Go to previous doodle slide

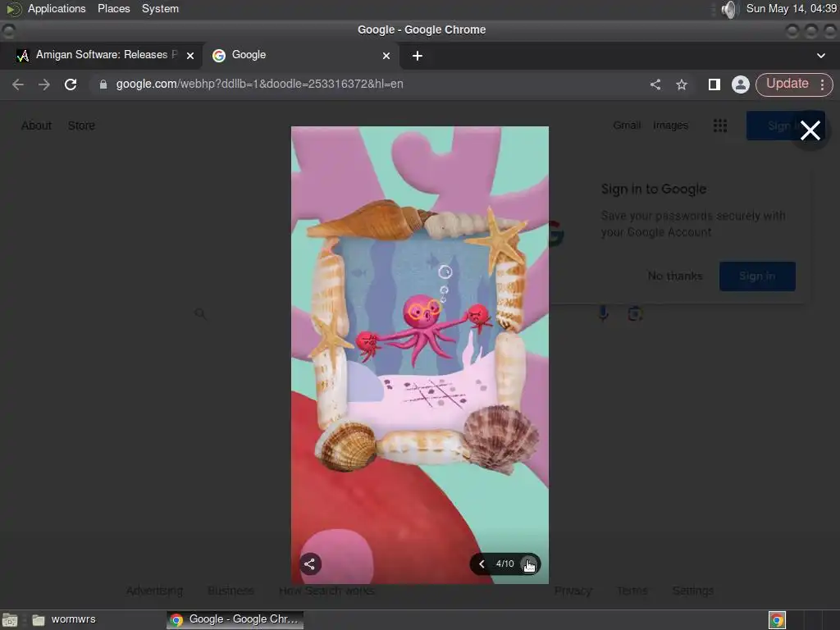(x=482, y=564)
